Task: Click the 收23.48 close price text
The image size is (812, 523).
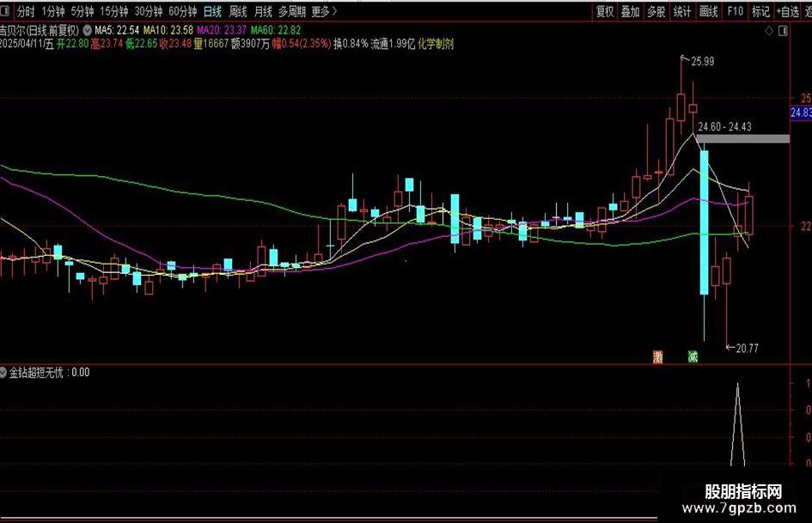Action: pos(175,44)
